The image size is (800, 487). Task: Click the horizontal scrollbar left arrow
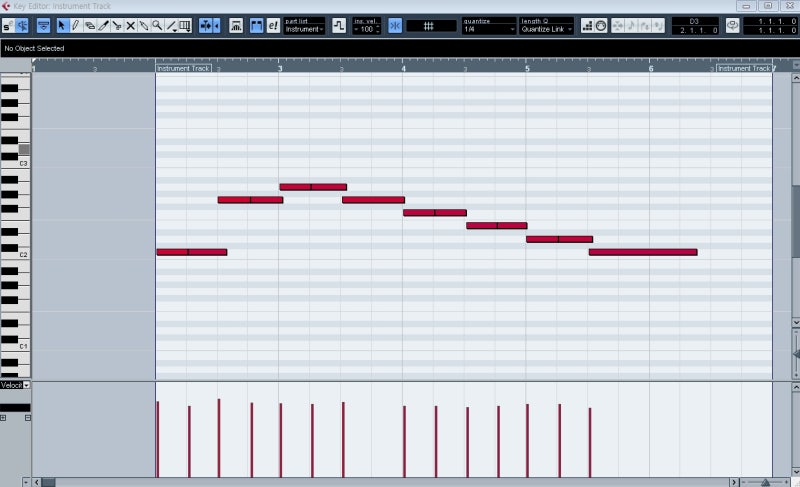click(x=37, y=482)
